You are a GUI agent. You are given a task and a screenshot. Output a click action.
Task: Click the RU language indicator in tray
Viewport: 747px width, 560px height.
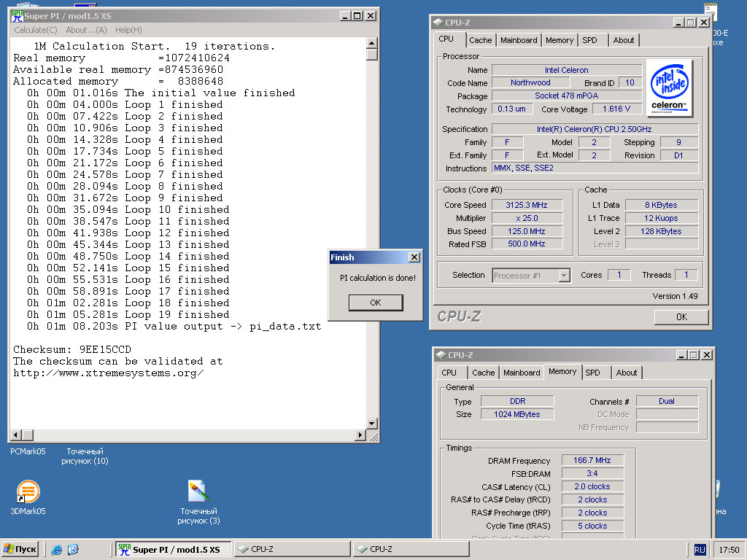coord(700,550)
